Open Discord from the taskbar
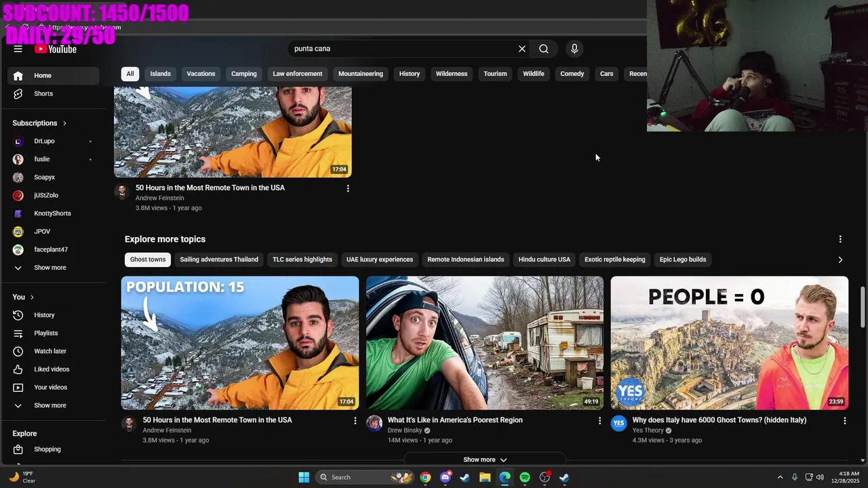 [446, 477]
